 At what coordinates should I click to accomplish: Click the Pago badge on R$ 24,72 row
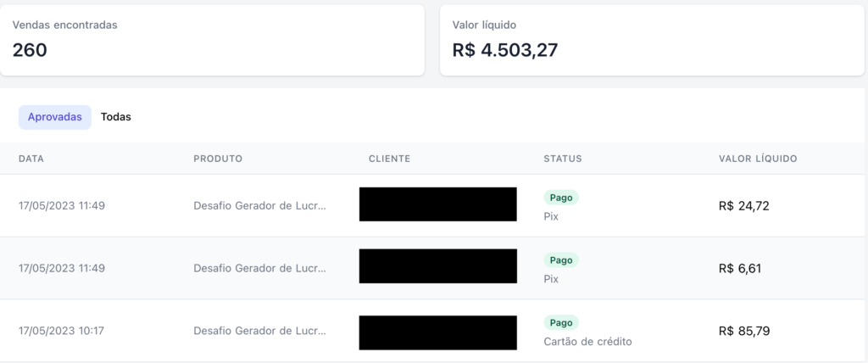click(561, 198)
